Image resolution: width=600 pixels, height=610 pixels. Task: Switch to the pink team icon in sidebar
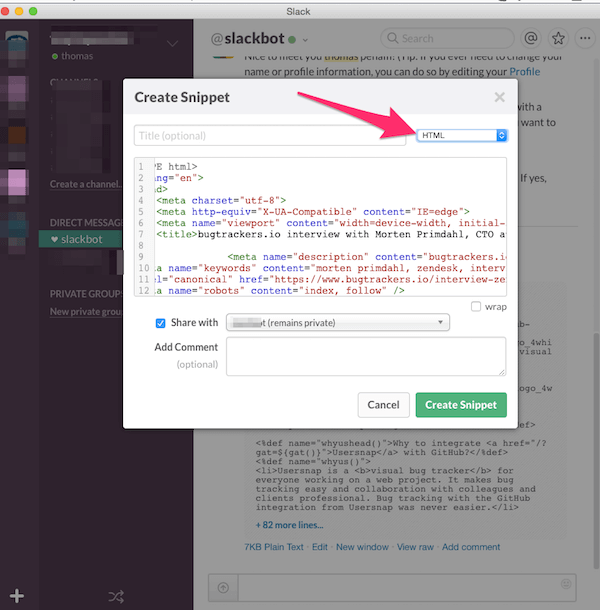[x=17, y=182]
